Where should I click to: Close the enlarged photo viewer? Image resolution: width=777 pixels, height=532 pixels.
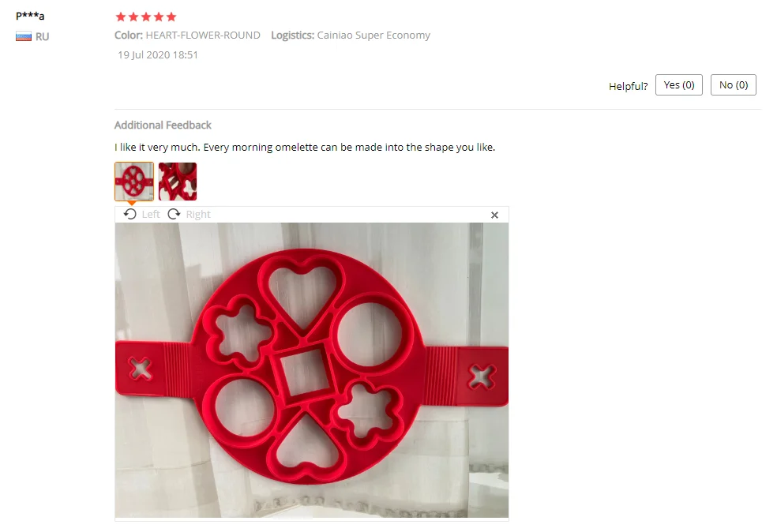(x=494, y=215)
